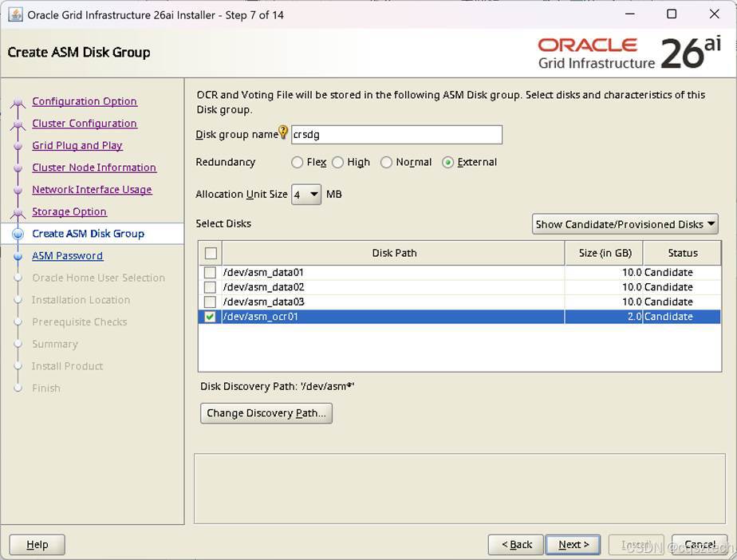Go to Storage Option step
737x560 pixels.
click(69, 211)
